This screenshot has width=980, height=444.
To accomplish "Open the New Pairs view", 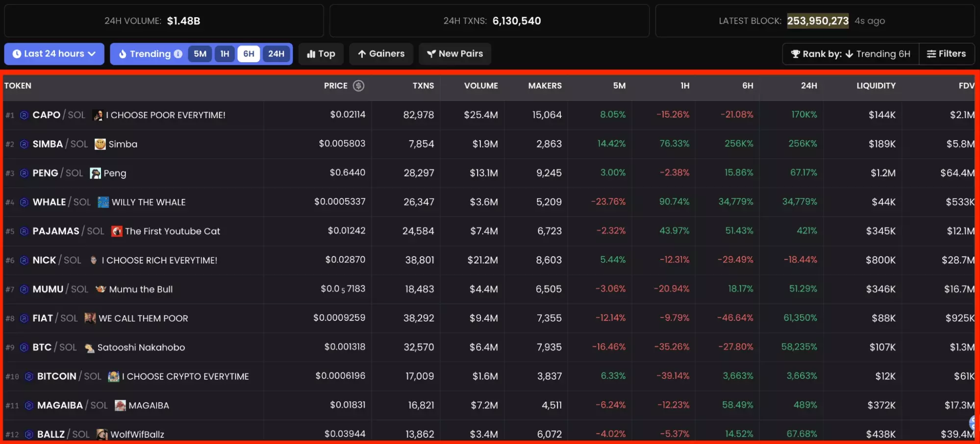I will (455, 54).
